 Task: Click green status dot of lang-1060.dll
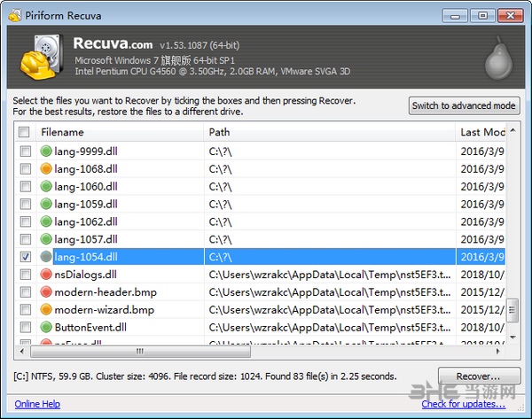pos(46,186)
